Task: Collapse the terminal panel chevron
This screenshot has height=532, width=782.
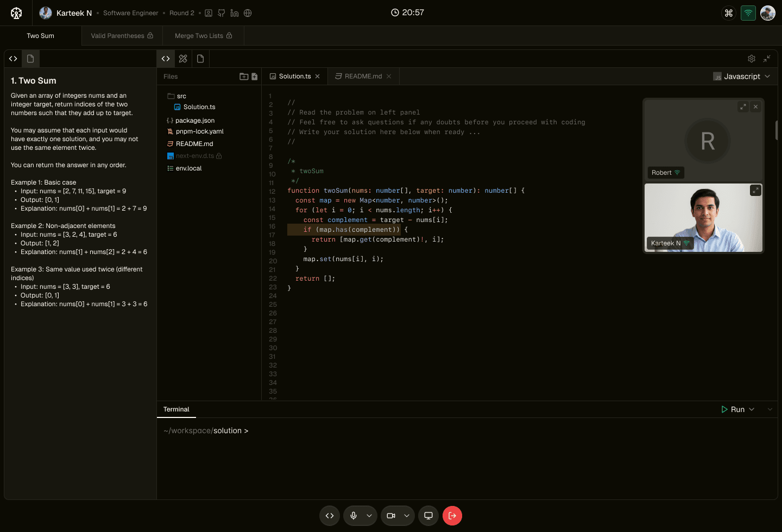Action: point(770,409)
